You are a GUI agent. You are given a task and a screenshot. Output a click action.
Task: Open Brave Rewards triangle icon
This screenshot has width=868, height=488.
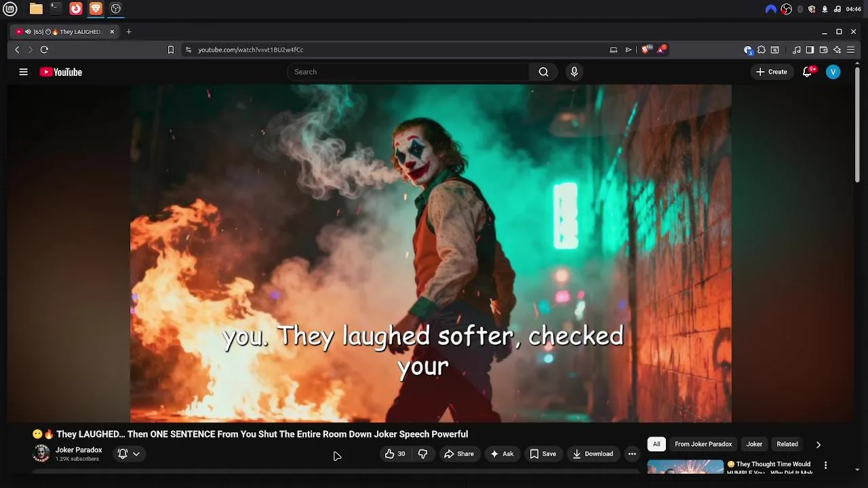[x=661, y=49]
